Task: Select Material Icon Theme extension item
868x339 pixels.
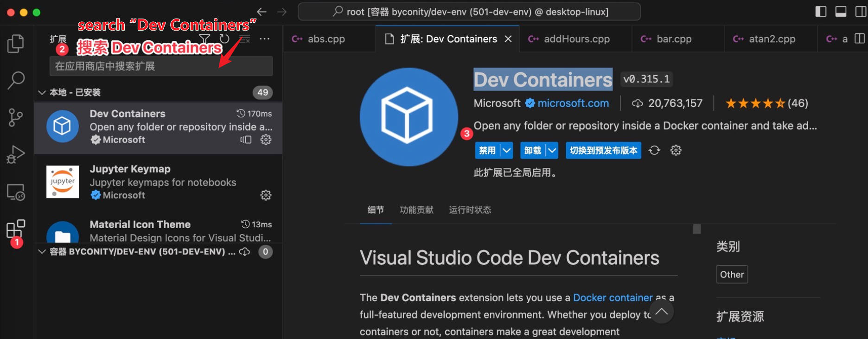Action: point(158,230)
